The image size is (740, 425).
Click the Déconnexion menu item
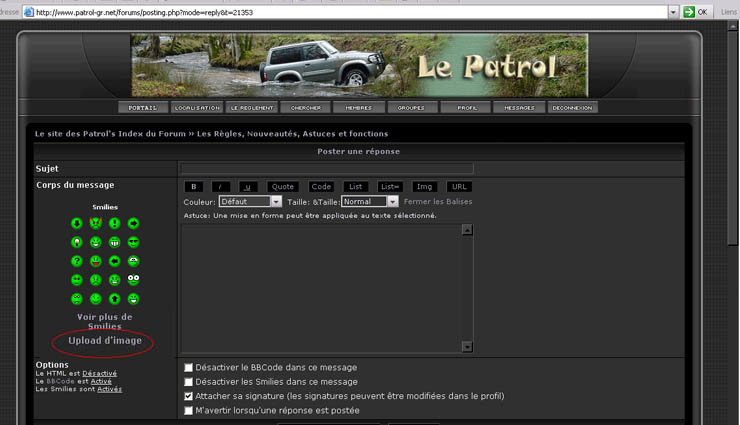click(x=572, y=108)
